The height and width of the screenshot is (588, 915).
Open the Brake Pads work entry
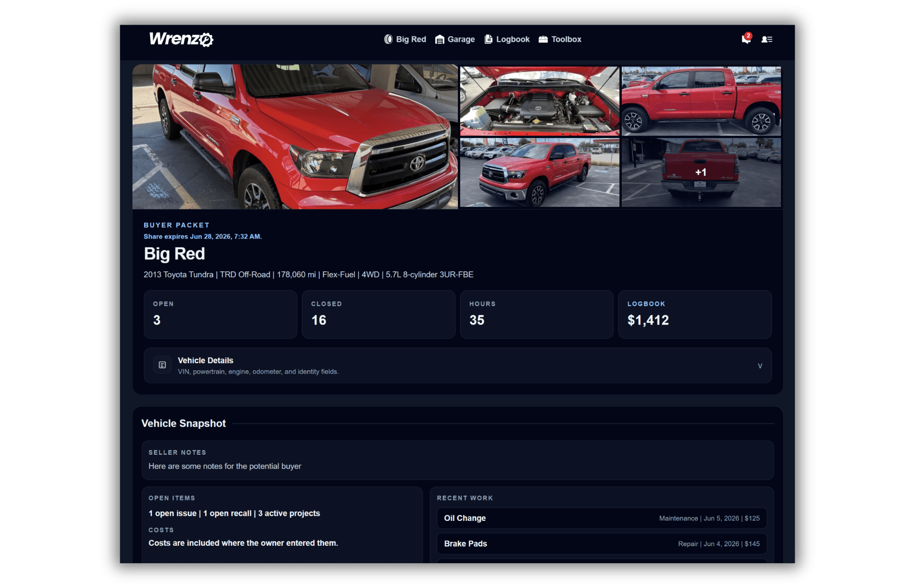(602, 544)
